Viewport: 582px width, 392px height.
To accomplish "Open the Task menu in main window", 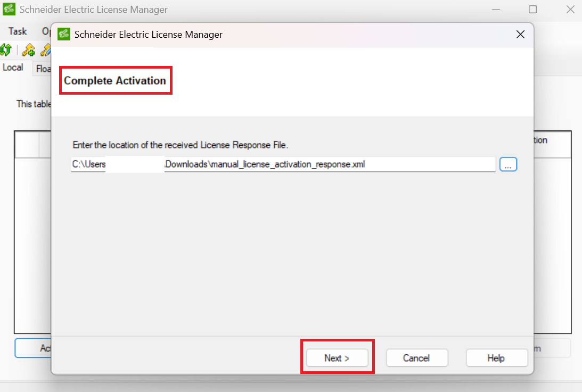I will (18, 31).
